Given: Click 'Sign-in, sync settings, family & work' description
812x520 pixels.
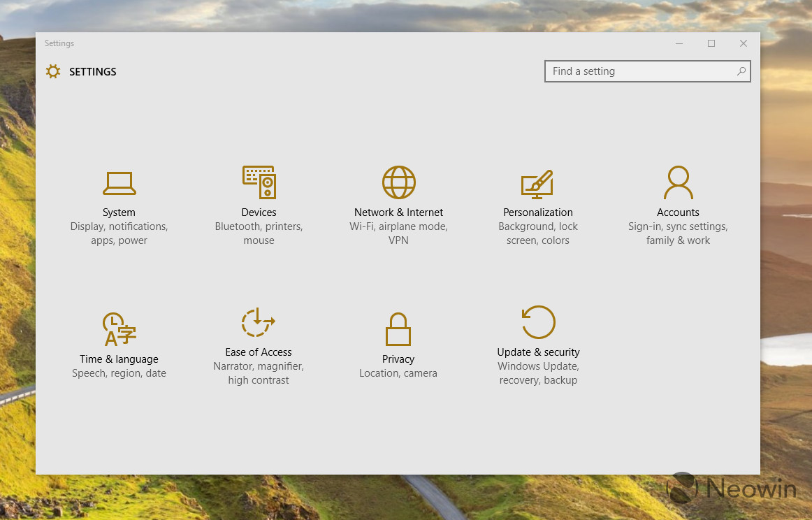Looking at the screenshot, I should pyautogui.click(x=678, y=233).
